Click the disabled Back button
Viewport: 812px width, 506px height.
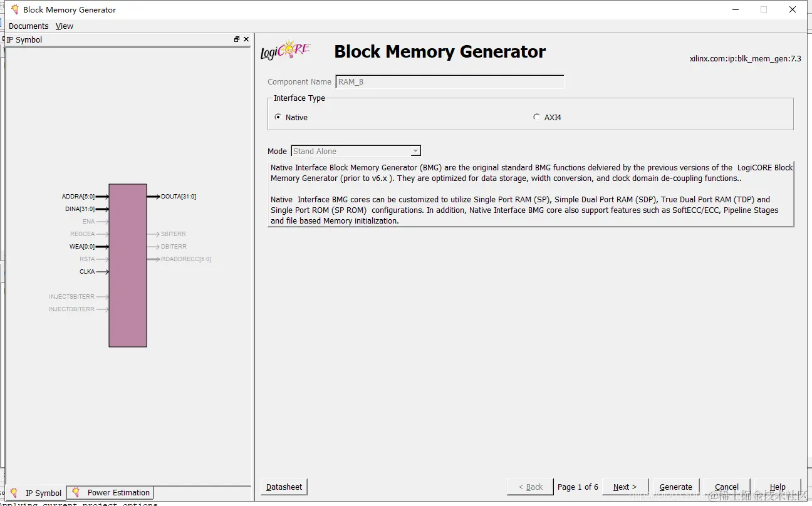pos(531,487)
